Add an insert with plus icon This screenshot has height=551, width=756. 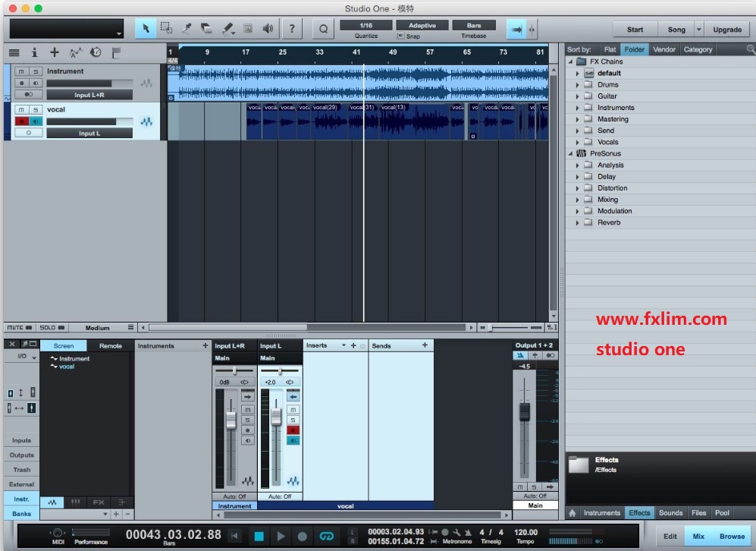pos(353,345)
